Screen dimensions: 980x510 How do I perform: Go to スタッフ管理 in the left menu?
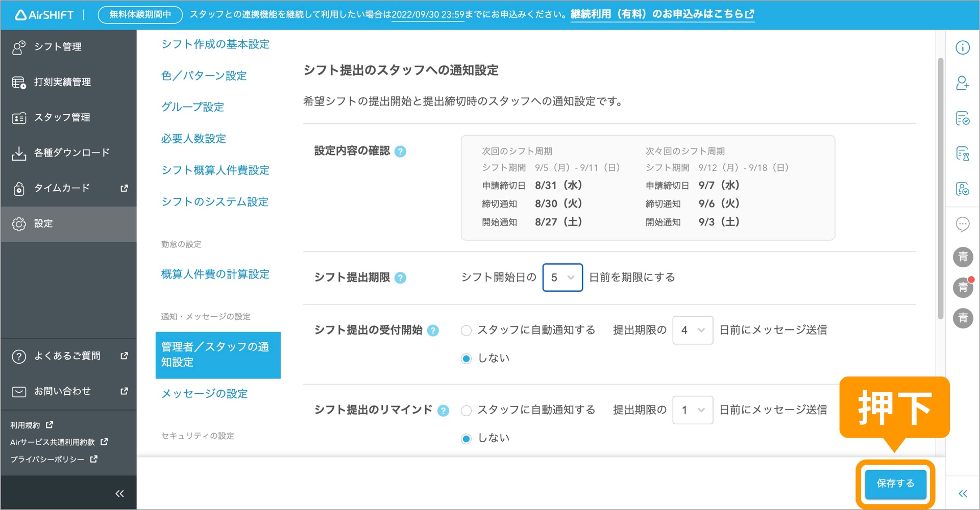coord(62,118)
